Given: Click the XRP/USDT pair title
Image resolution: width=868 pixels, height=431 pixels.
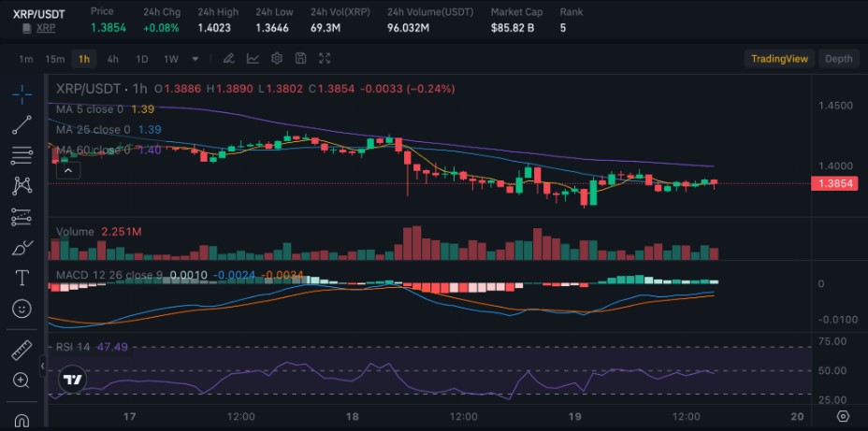Looking at the screenshot, I should tap(38, 13).
